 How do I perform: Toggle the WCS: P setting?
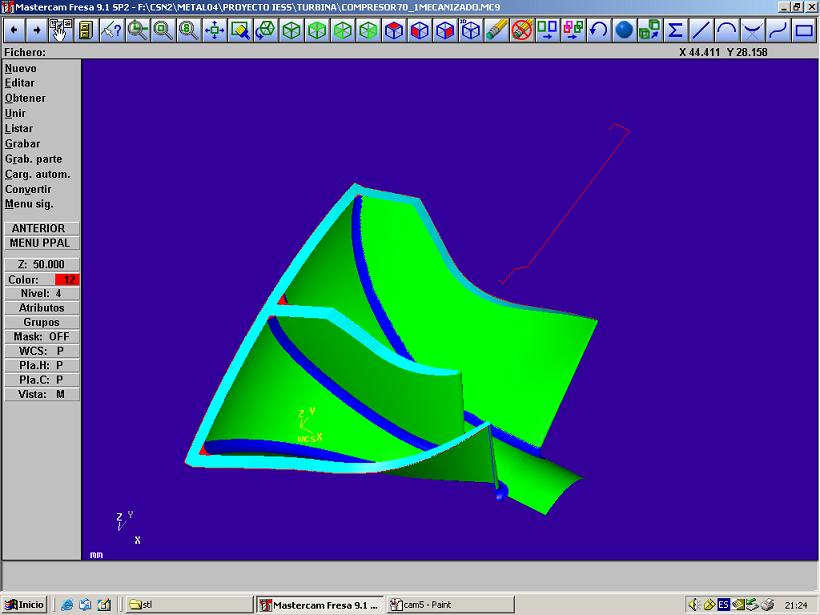point(41,351)
